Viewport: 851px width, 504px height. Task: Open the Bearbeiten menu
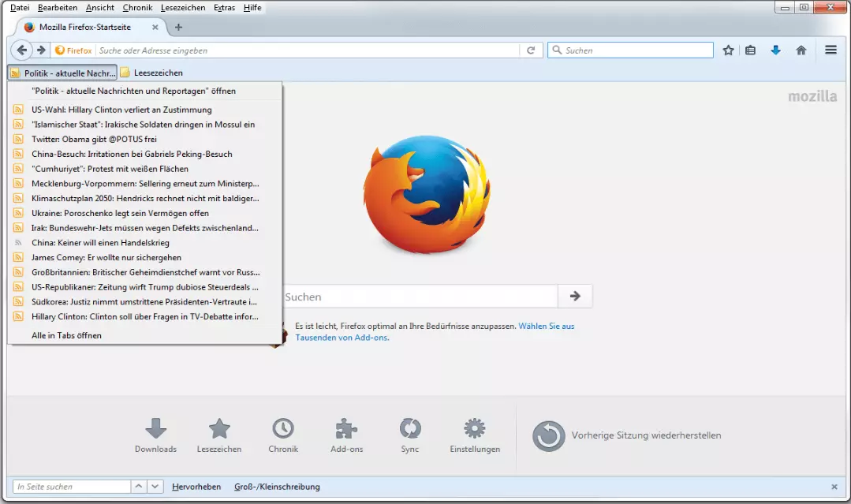(58, 8)
